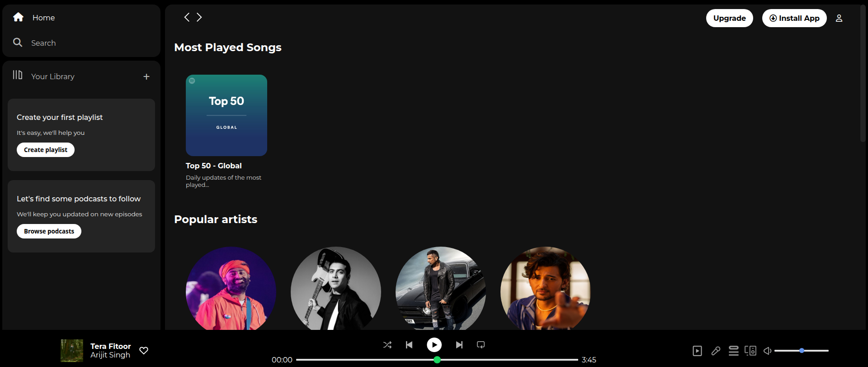868x367 pixels.
Task: Open the Top 50 Global playlist cover
Action: point(226,115)
